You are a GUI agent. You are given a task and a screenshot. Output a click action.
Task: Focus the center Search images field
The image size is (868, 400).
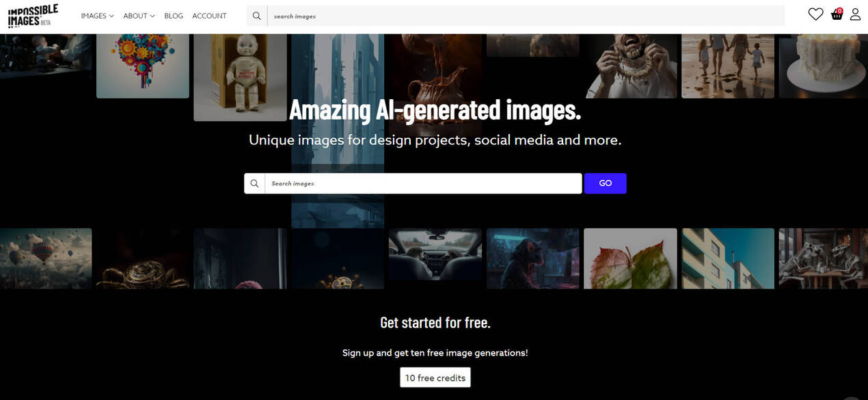[x=423, y=183]
